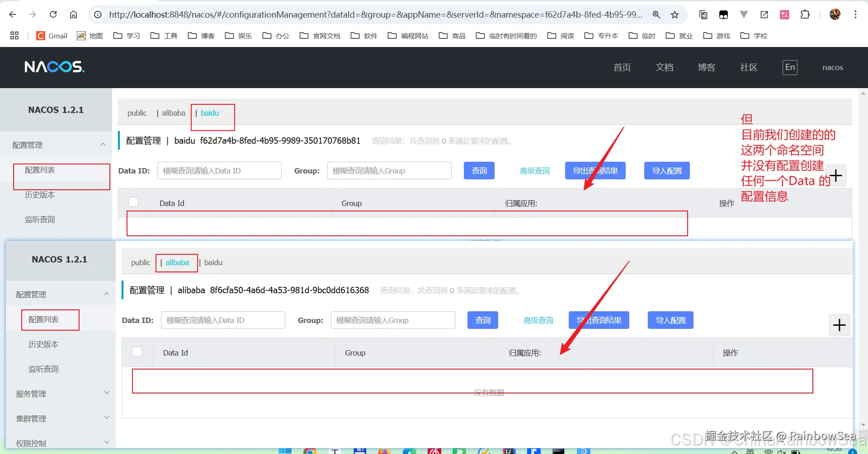Open the 软件 bookmark folder
Screen dimensions: 868x454
(x=364, y=36)
